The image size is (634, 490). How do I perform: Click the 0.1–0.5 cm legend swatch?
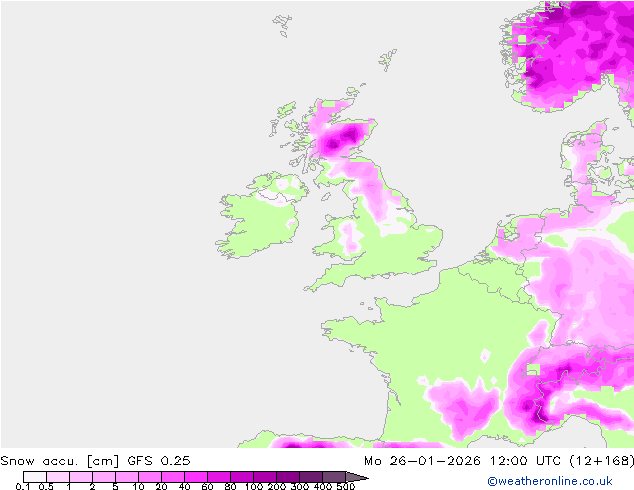[x=35, y=477]
